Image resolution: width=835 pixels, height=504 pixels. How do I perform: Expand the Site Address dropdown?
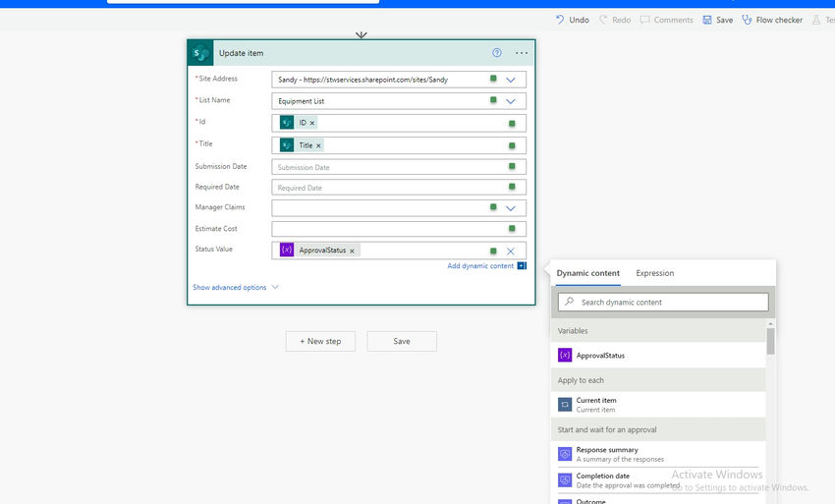511,80
